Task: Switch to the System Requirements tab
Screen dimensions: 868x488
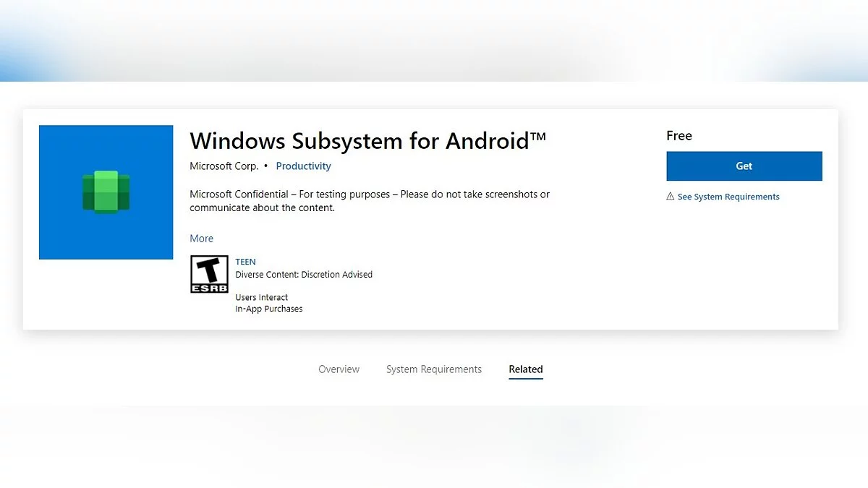Action: pos(434,369)
